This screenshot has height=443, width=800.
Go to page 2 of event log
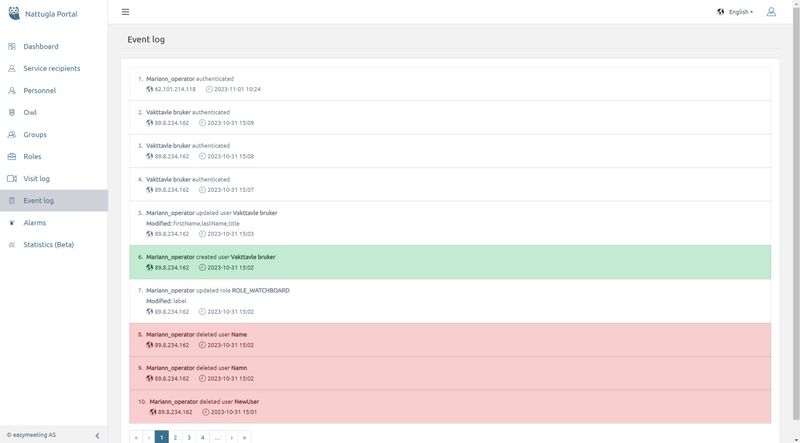(x=175, y=437)
